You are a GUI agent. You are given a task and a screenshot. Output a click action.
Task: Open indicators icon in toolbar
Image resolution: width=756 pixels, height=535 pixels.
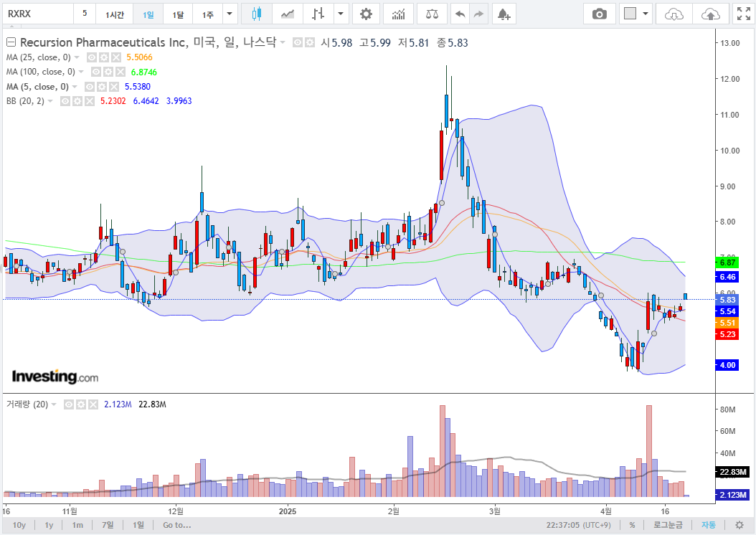399,14
